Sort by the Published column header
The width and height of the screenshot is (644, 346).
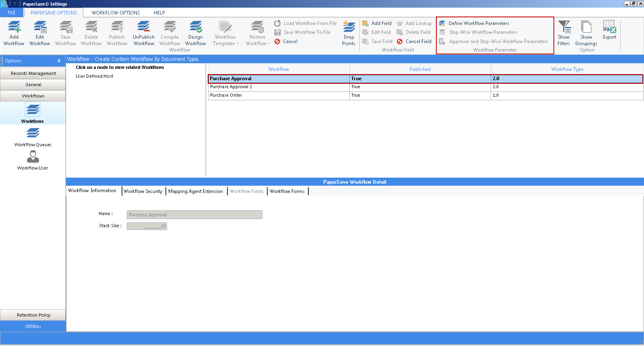tap(420, 69)
